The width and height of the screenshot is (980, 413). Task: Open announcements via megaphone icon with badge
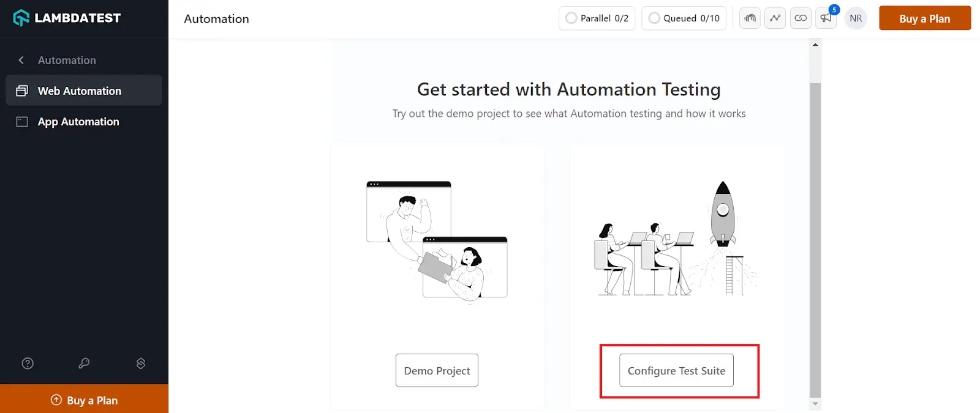(825, 18)
